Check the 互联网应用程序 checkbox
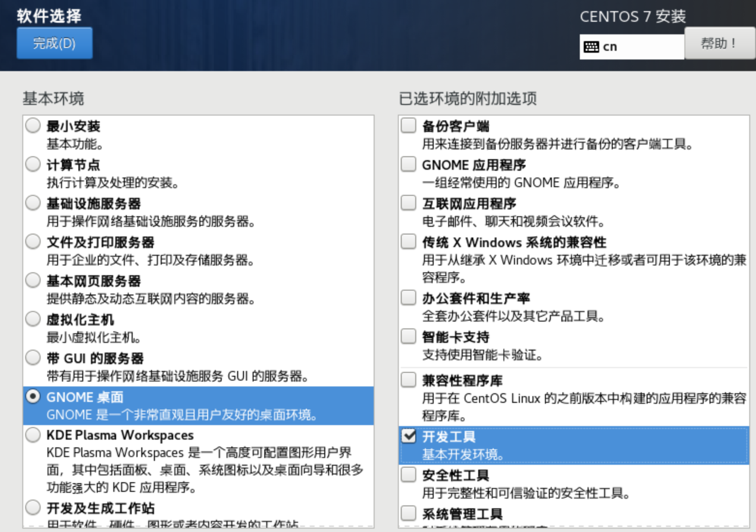The height and width of the screenshot is (532, 756). (408, 203)
